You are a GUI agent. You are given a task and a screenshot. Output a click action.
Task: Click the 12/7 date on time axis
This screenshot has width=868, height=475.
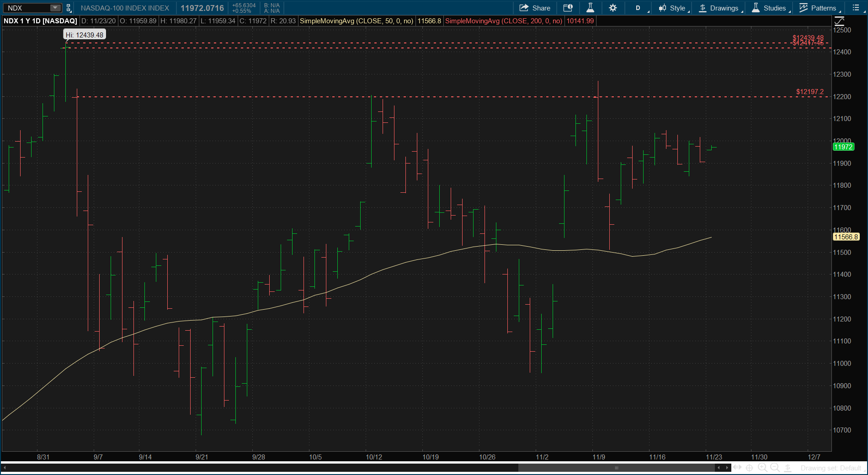pyautogui.click(x=814, y=457)
